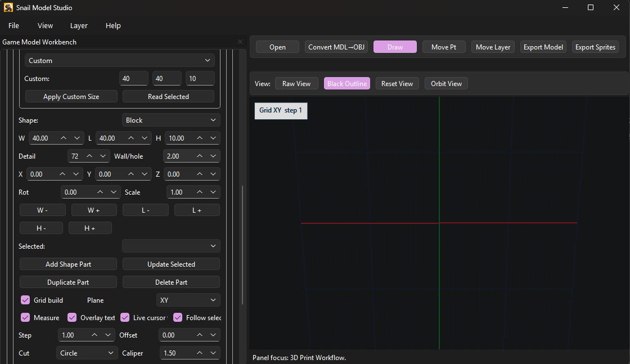Click Convert MDL→OBJ button
The height and width of the screenshot is (364, 630).
pyautogui.click(x=336, y=47)
